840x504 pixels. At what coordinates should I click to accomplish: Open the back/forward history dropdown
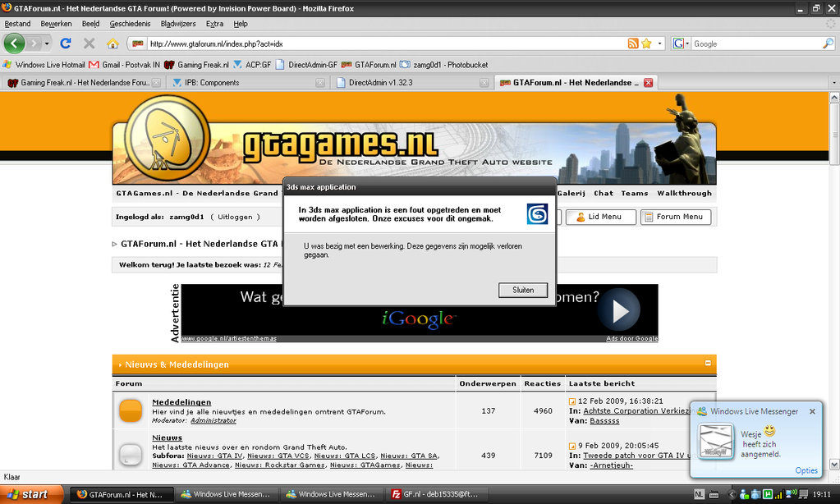47,44
